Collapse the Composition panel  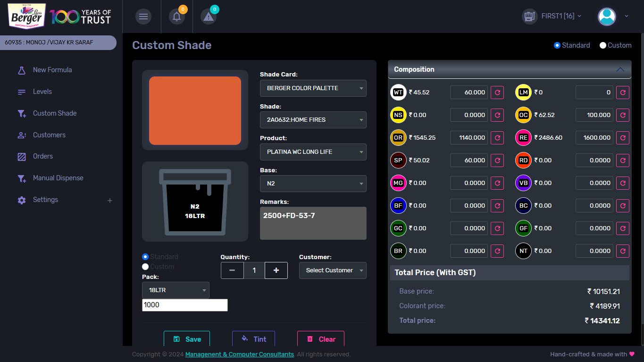coord(620,69)
